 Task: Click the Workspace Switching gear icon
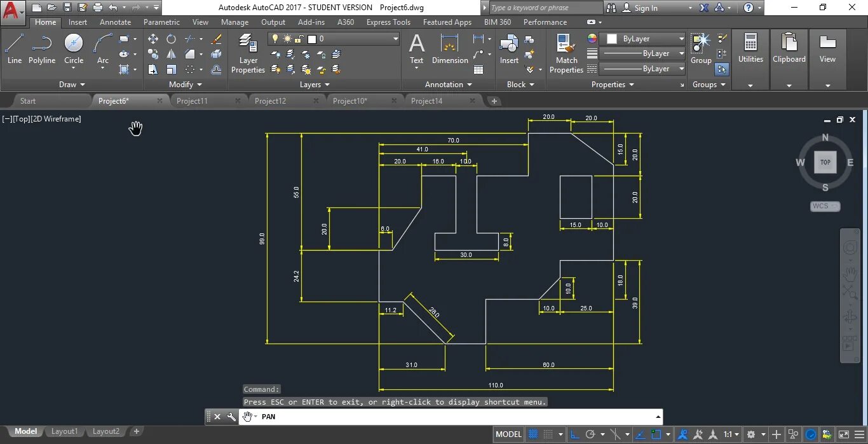click(751, 434)
